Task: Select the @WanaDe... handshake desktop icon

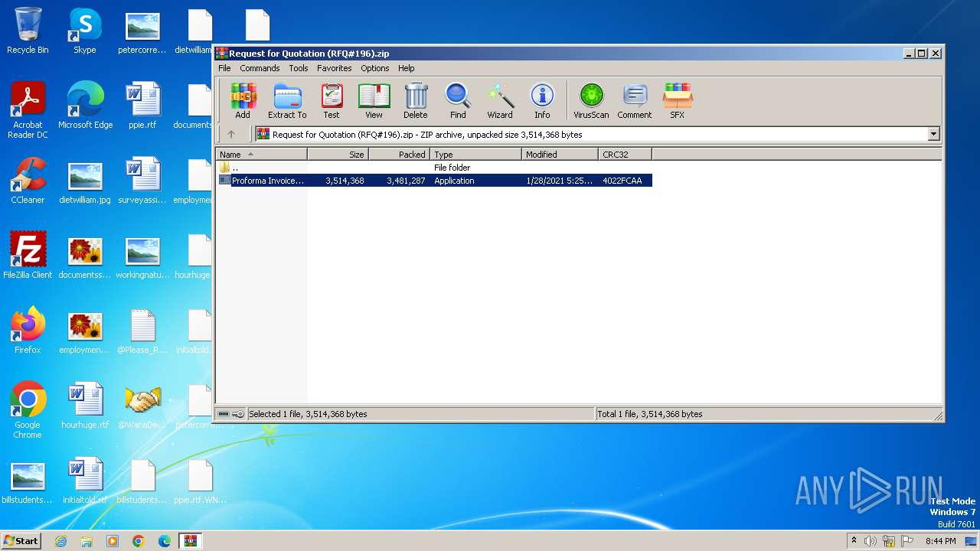Action: pos(142,406)
